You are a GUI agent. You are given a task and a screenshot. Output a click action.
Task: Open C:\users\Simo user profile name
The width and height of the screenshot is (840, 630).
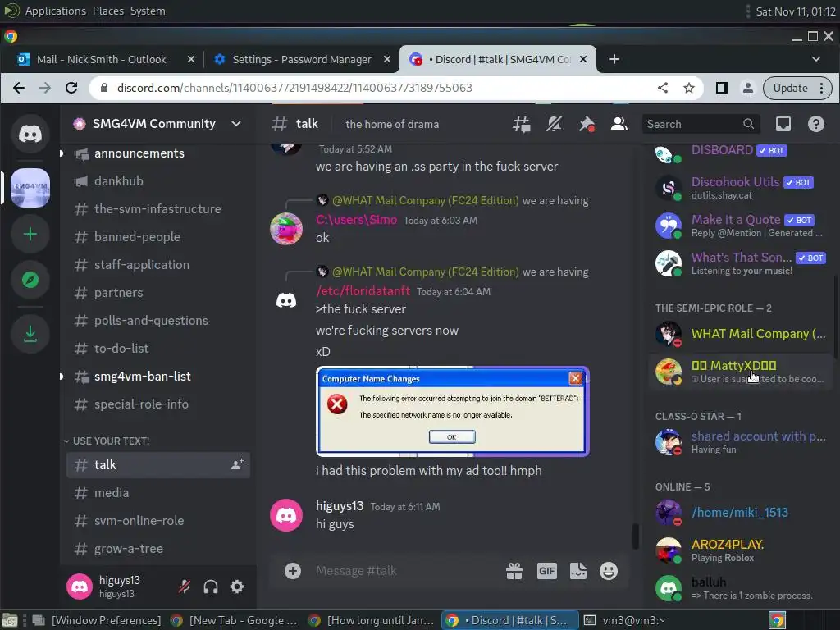pos(356,220)
